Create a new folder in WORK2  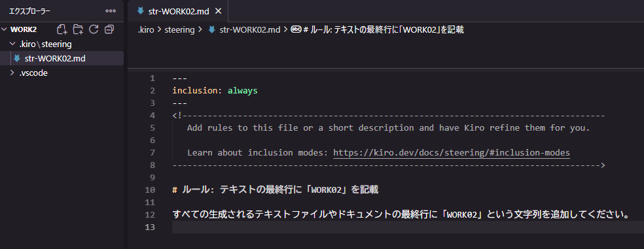click(78, 29)
